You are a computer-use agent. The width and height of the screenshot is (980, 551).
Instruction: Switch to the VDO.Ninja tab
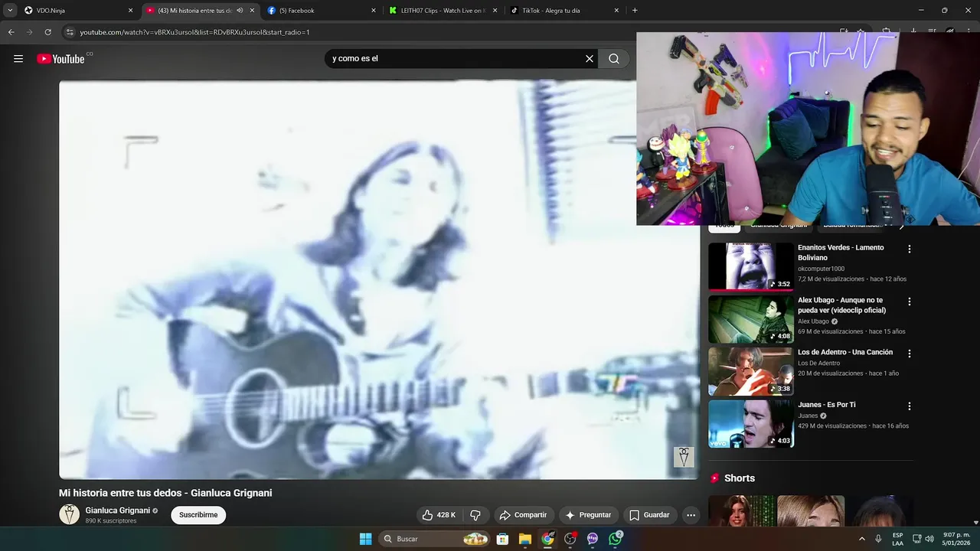[x=77, y=11]
